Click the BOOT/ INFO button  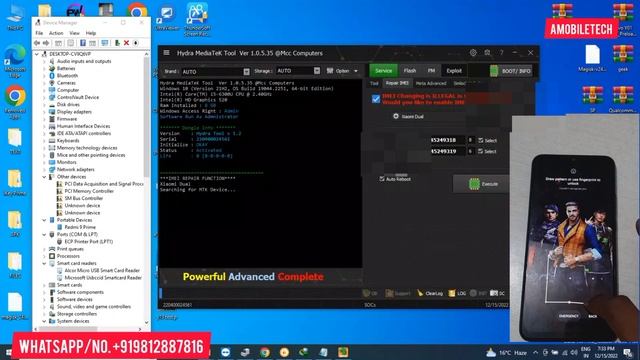[511, 71]
